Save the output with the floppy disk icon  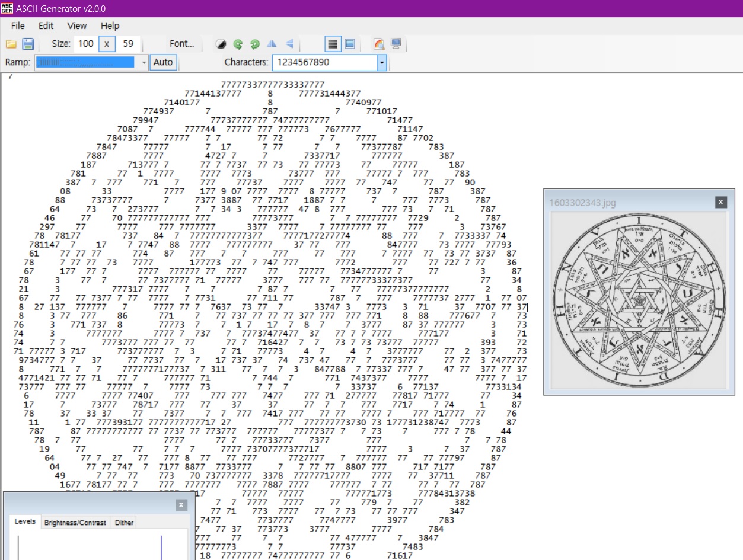pyautogui.click(x=28, y=44)
